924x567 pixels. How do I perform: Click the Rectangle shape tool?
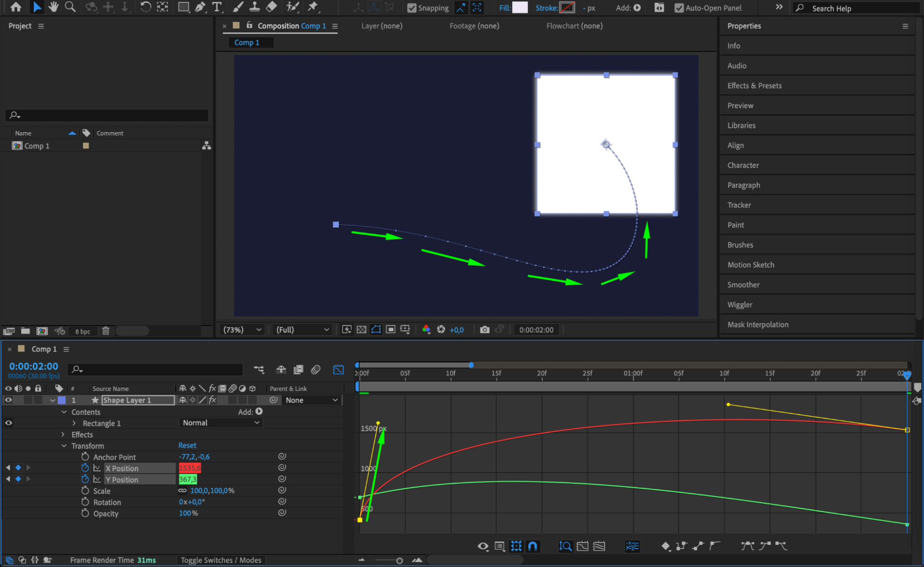(x=184, y=7)
